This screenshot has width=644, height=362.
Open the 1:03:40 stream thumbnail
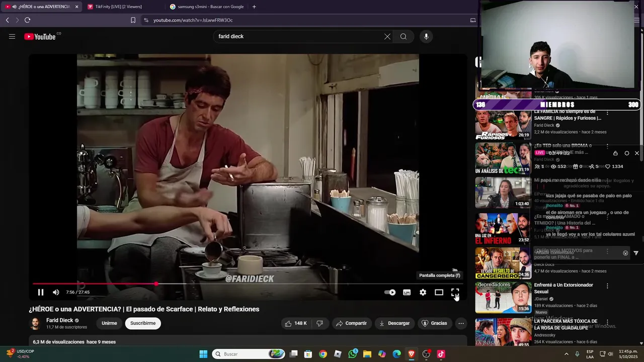(x=503, y=193)
